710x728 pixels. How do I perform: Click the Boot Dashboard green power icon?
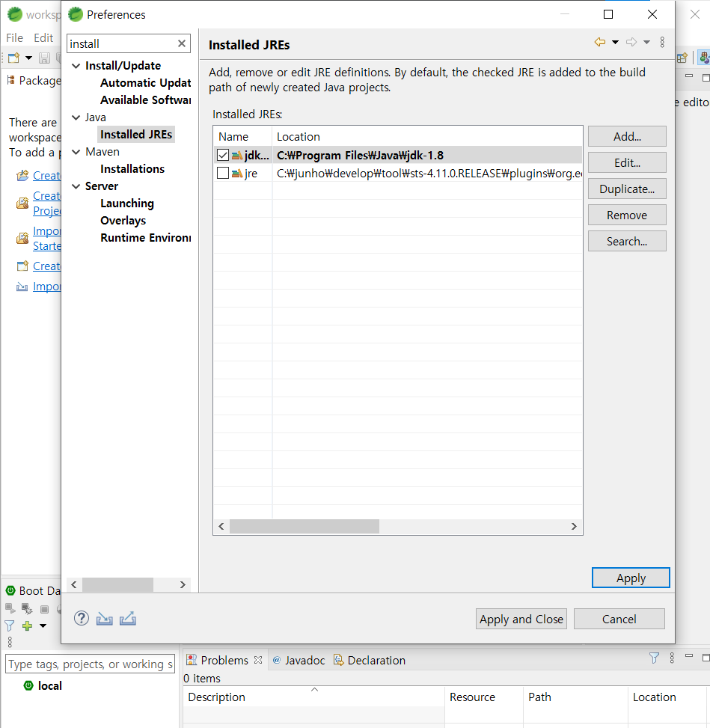10,590
